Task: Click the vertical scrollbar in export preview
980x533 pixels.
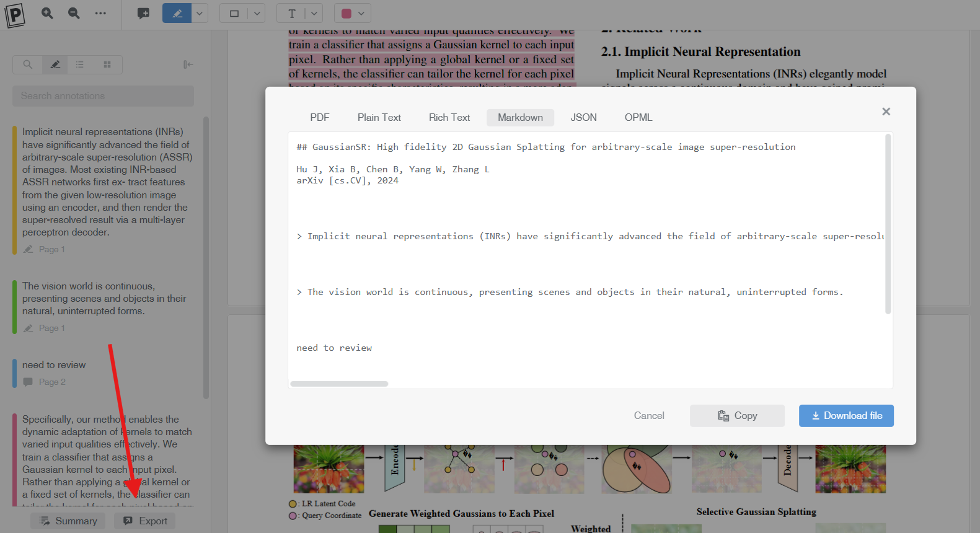Action: 888,224
